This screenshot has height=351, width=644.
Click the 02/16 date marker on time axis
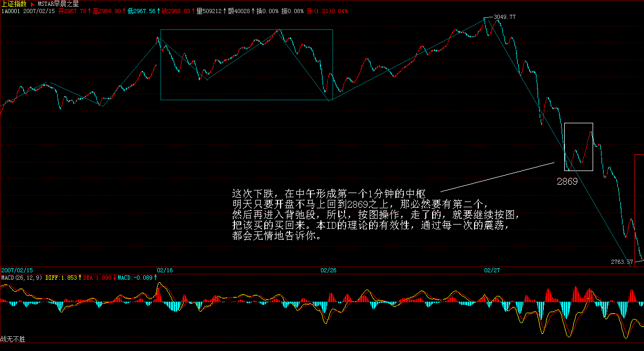[x=165, y=270]
